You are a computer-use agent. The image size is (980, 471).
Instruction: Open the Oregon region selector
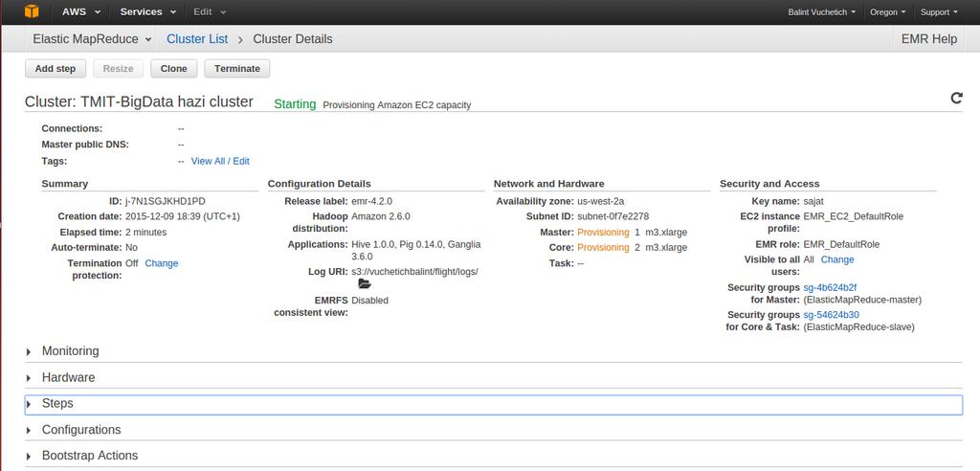pyautogui.click(x=888, y=11)
